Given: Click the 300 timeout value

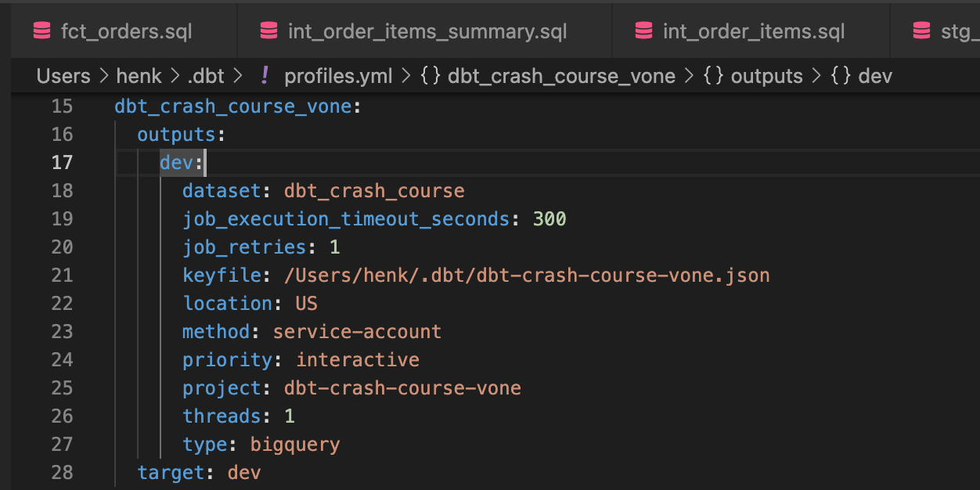Looking at the screenshot, I should coord(549,218).
